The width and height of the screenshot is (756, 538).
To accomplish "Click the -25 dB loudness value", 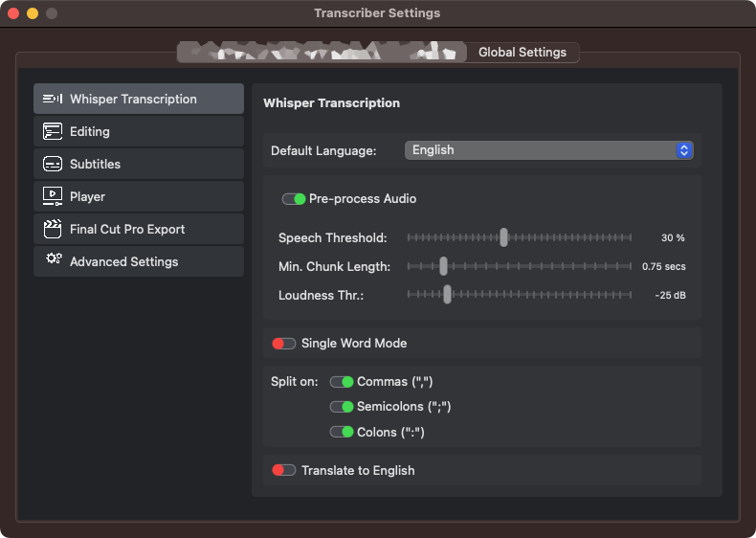I will coord(670,295).
